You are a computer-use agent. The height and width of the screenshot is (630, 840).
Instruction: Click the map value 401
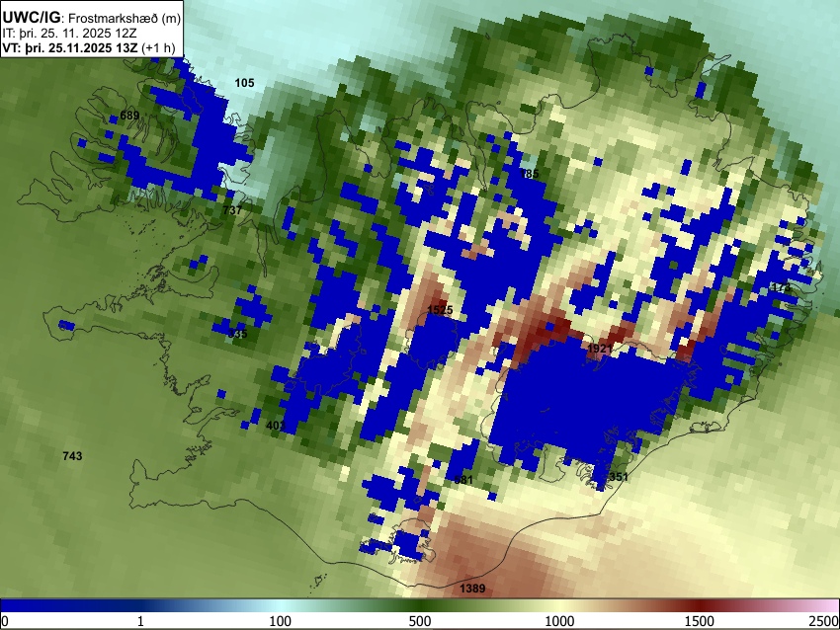[276, 426]
